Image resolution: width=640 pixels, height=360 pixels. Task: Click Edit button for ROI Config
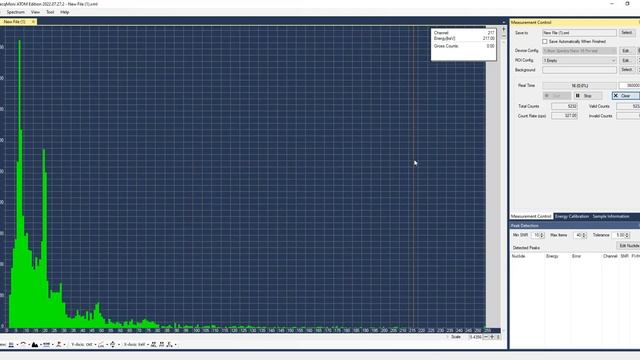click(x=626, y=60)
